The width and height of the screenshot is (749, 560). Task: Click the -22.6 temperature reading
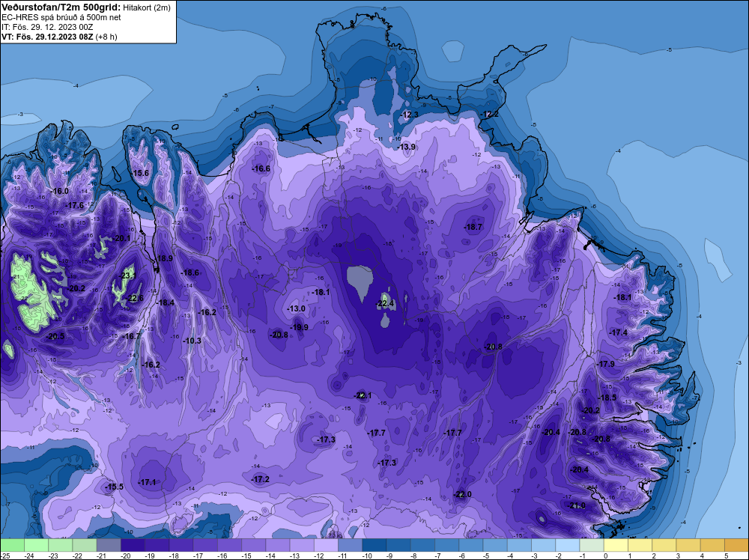coord(135,299)
